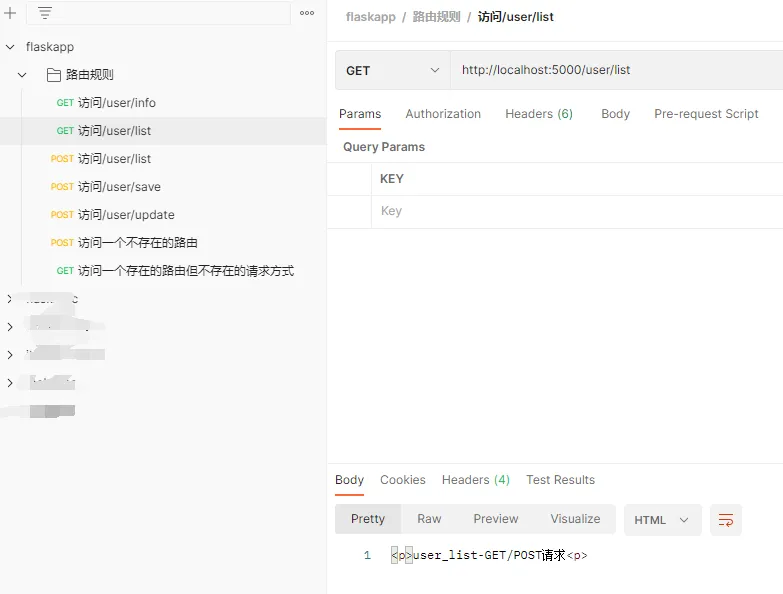Select the response Body tab
This screenshot has width=783, height=594.
349,480
